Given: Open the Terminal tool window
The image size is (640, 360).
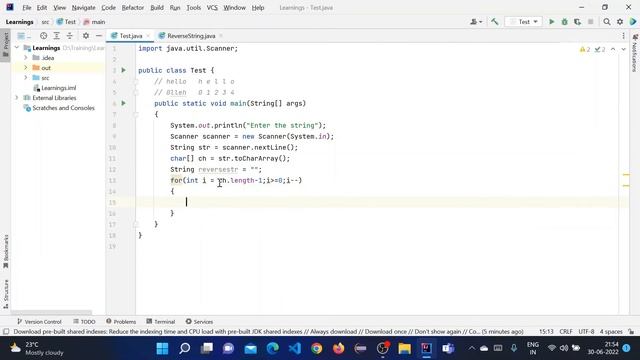Looking at the screenshot, I should (160, 322).
